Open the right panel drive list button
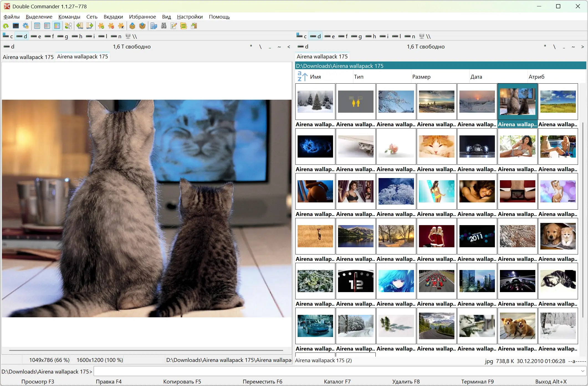This screenshot has width=588, height=386. click(303, 47)
